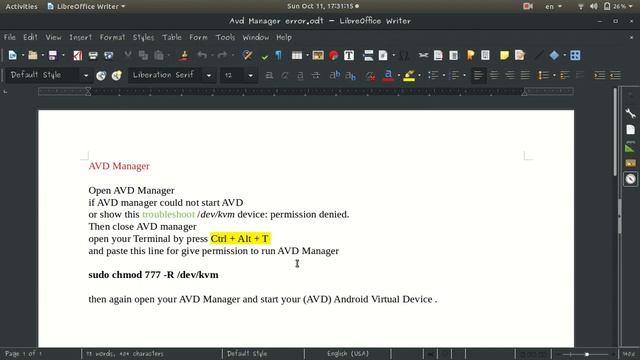This screenshot has width=640, height=360.
Task: Toggle the Strikethrough formatting button
Action: click(316, 75)
